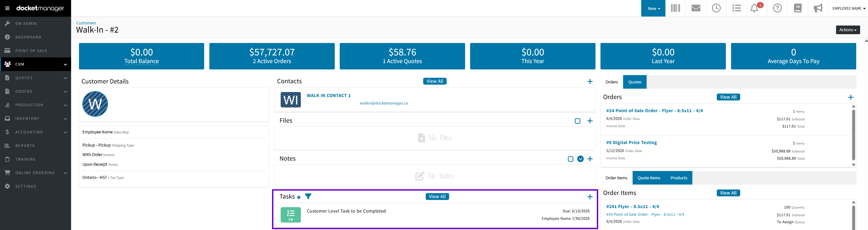Image resolution: width=868 pixels, height=230 pixels.
Task: Go to Dashboard in sidebar
Action: (x=35, y=37)
